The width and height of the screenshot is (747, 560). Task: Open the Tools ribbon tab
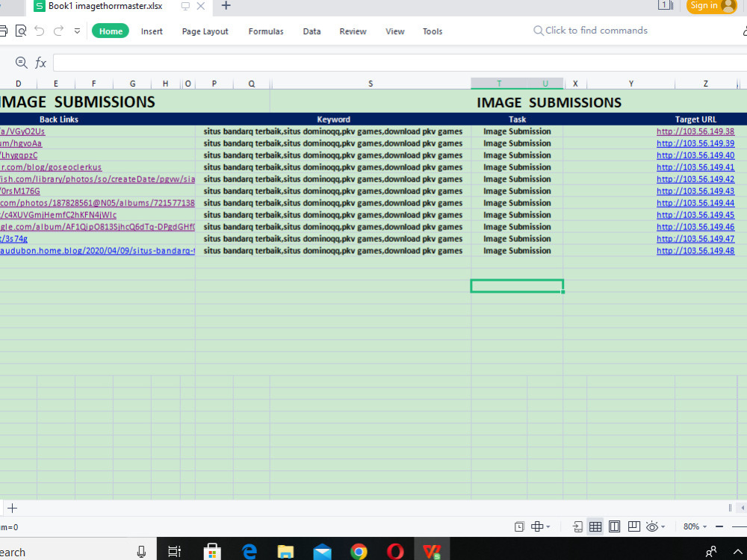(433, 31)
